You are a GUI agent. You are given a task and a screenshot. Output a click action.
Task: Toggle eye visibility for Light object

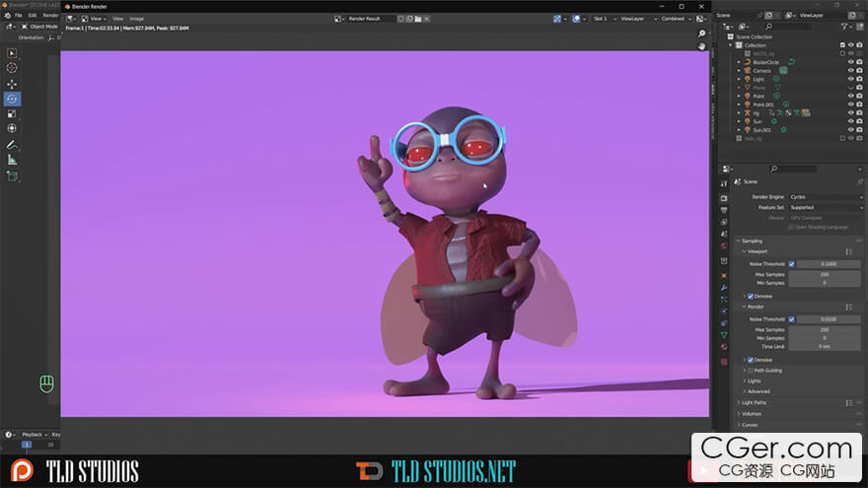(x=851, y=79)
